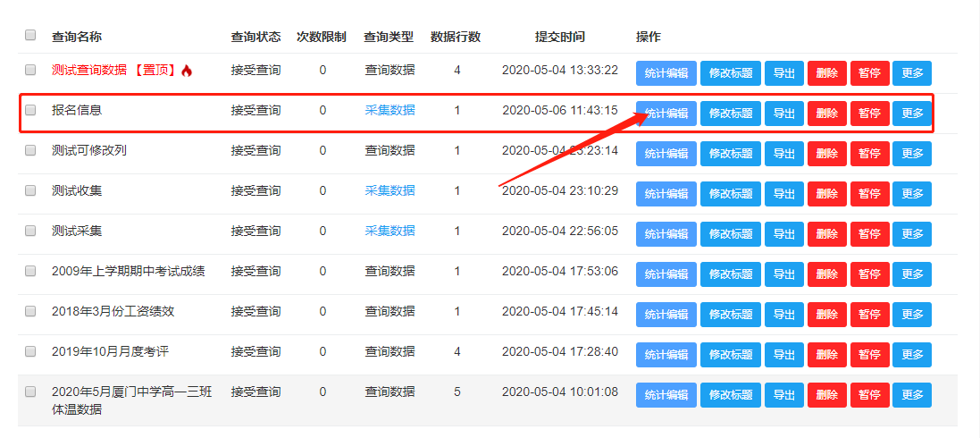Click 修改标题 for 测试查询数据
This screenshot has height=438, width=980.
pos(731,73)
